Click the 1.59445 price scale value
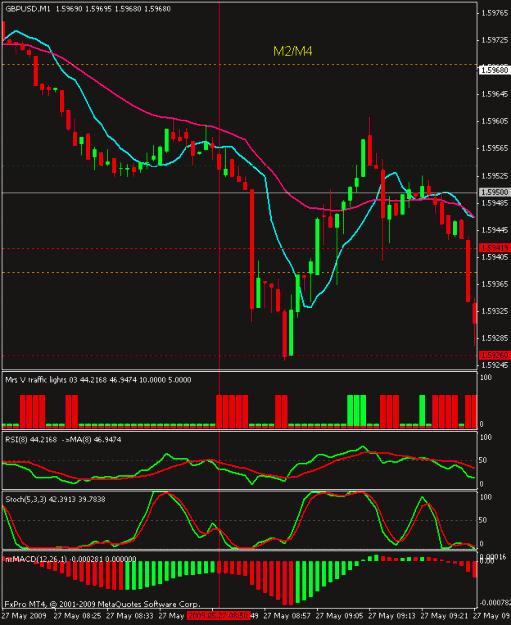The height and width of the screenshot is (625, 511). (x=495, y=230)
